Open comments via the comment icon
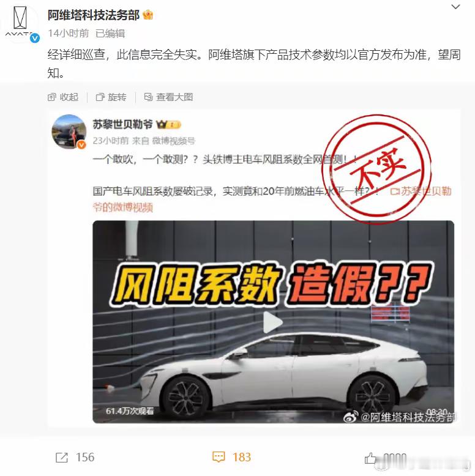This screenshot has width=475, height=476. [219, 457]
